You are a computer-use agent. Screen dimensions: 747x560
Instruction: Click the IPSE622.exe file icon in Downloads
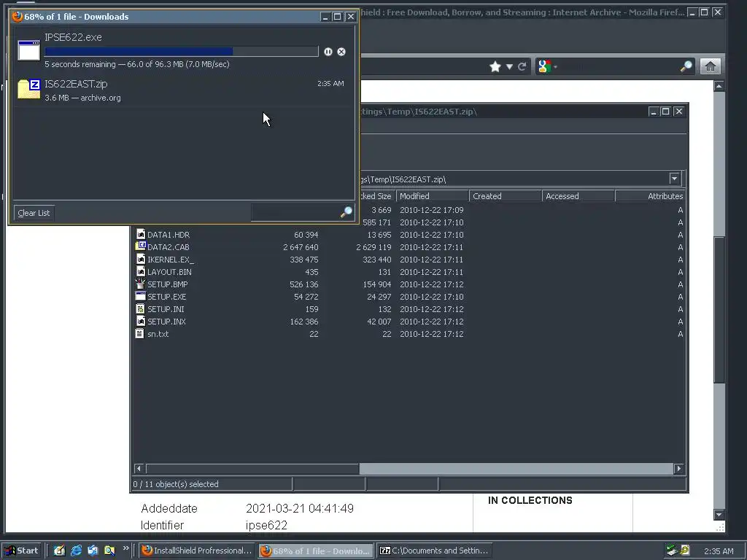pyautogui.click(x=29, y=50)
